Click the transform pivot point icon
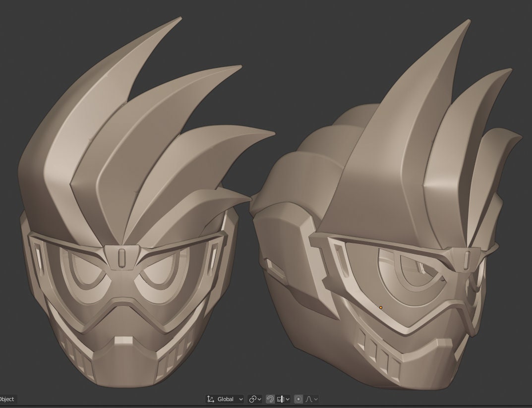This screenshot has height=408, width=532. (253, 399)
